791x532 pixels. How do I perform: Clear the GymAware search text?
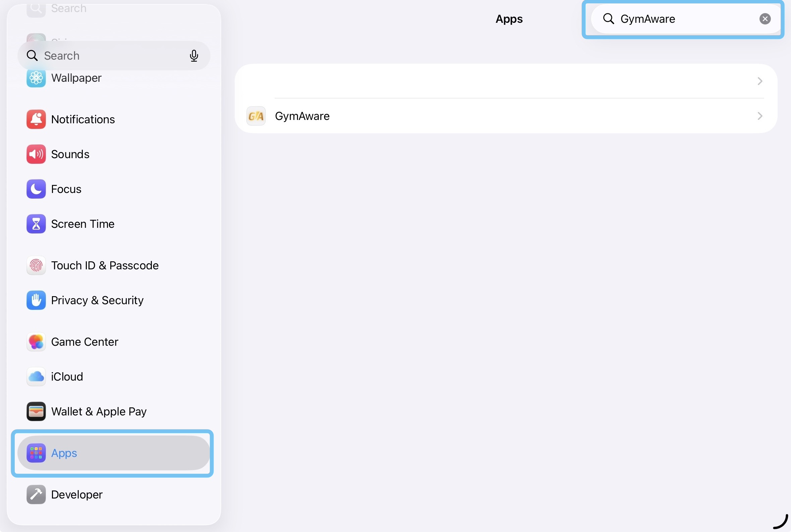[765, 19]
